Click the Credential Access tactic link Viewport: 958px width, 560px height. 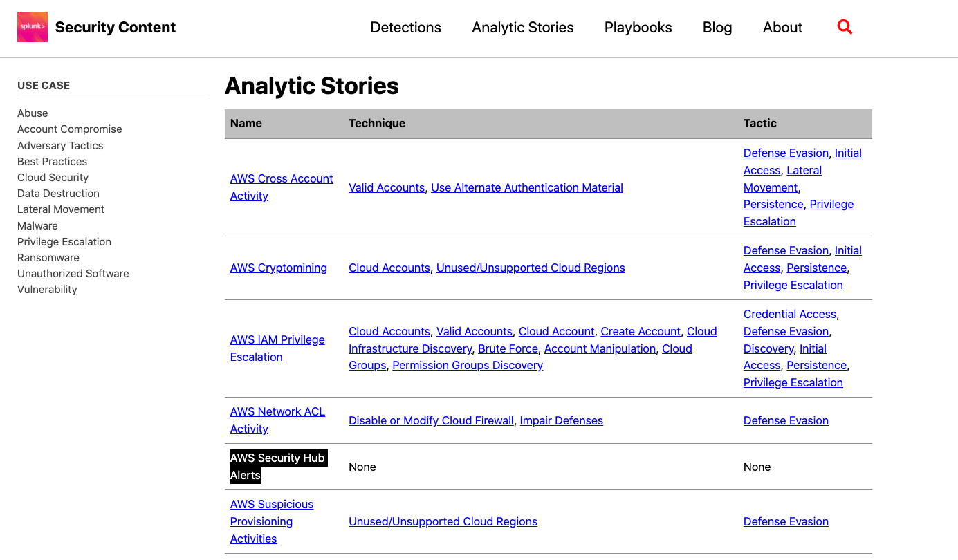tap(789, 314)
